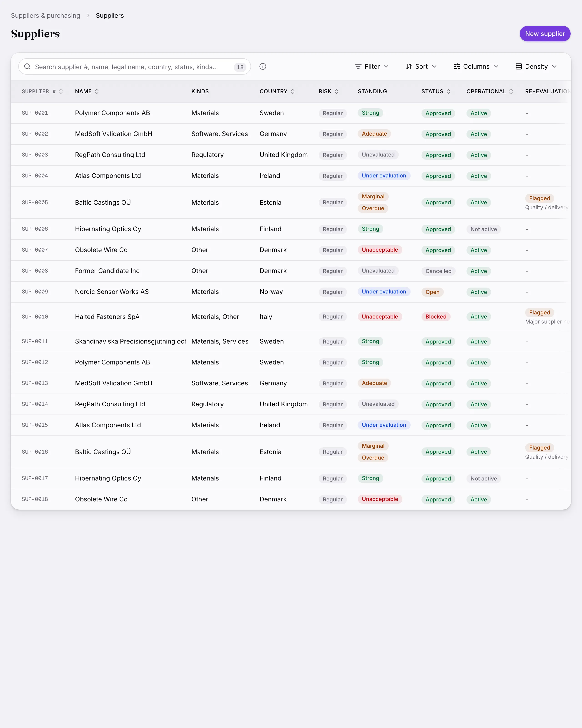
Task: Click Nordic Sensor Works AS name
Action: (112, 292)
